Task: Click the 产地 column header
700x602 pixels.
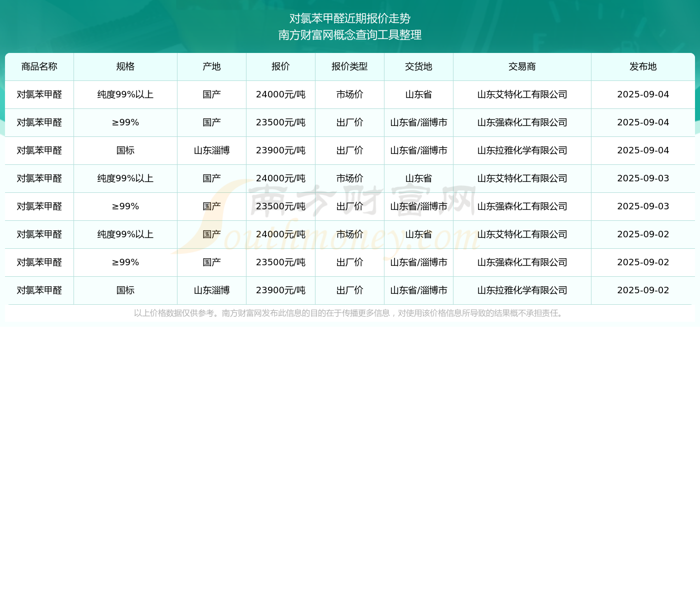Action: pos(211,66)
